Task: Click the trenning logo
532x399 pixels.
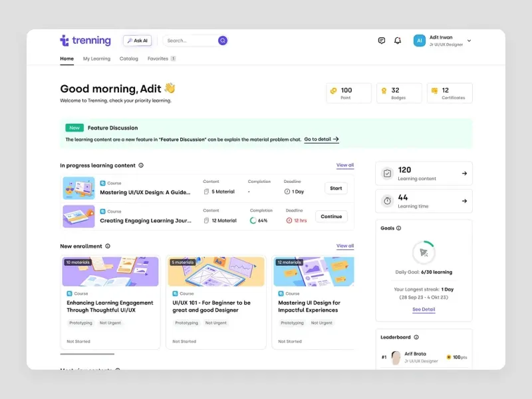Action: click(86, 41)
